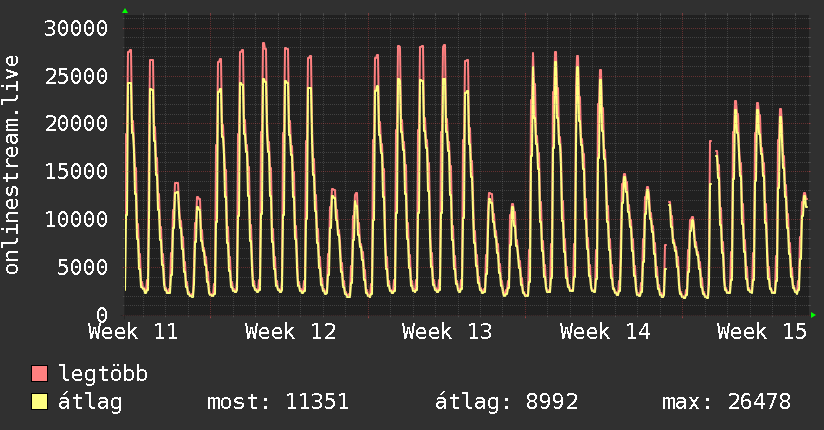Select the 20000 y-axis tick label
824x430 pixels.
(77, 123)
